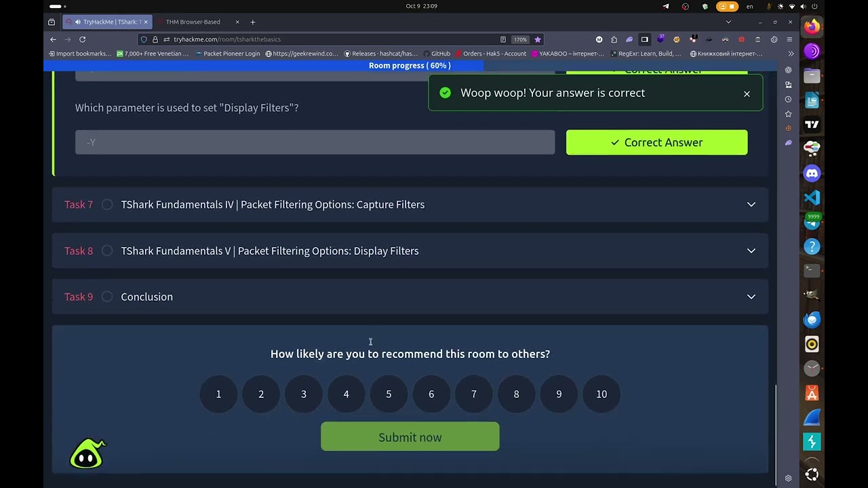Open TradingView from dock
This screenshot has height=488, width=868.
pyautogui.click(x=812, y=125)
